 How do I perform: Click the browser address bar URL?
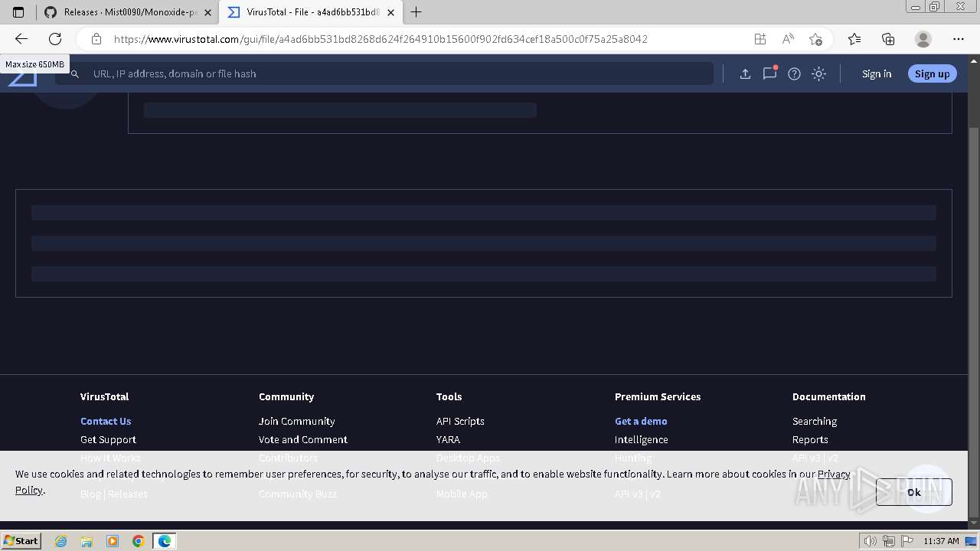click(381, 39)
